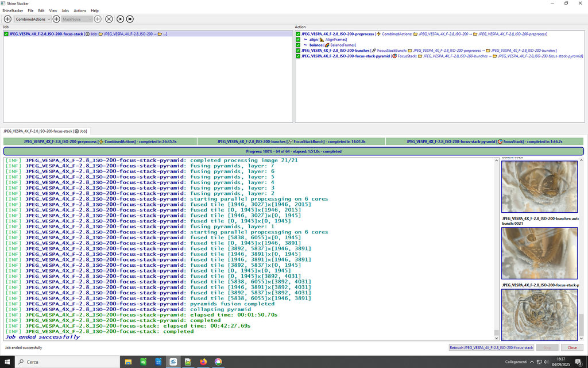Screen dimensions: 588x368
Task: Click the add job plus icon
Action: pos(7,19)
